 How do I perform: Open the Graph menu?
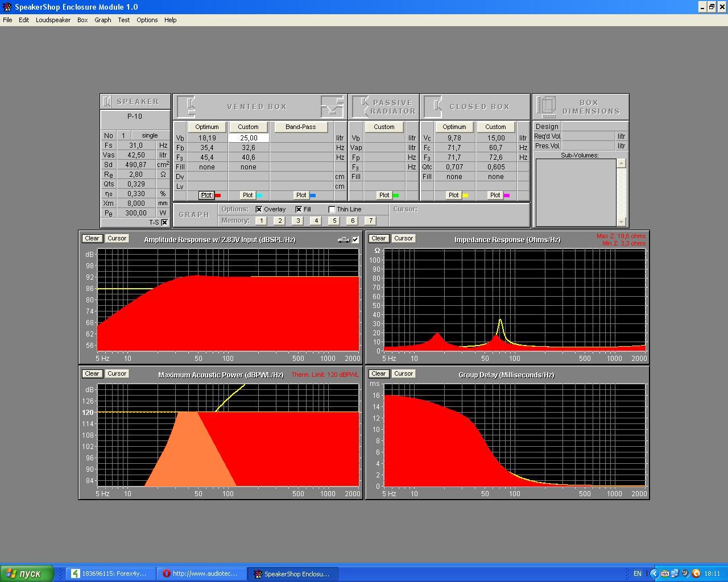pos(102,20)
